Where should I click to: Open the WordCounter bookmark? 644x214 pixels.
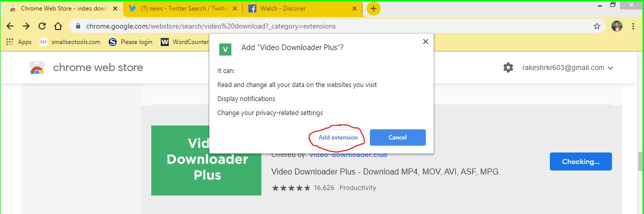pyautogui.click(x=185, y=42)
